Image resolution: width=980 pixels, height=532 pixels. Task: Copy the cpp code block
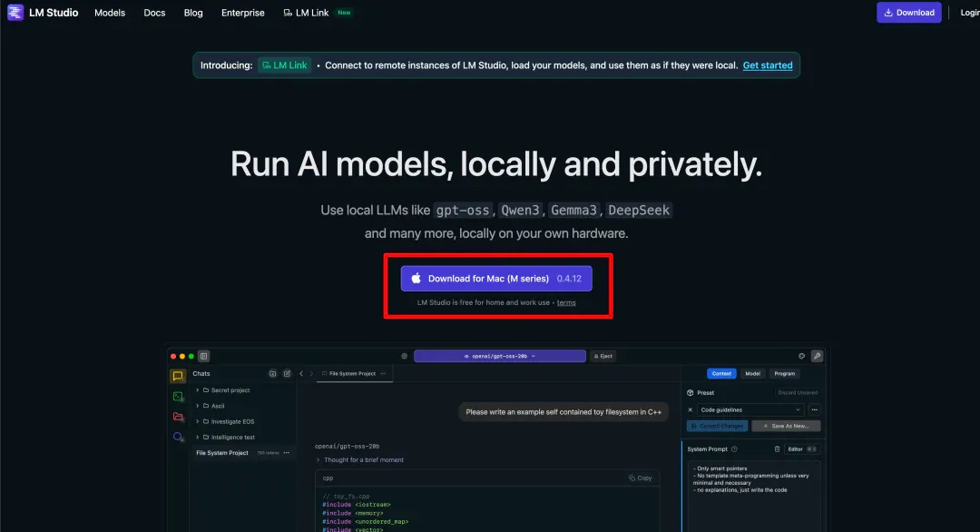(x=641, y=478)
